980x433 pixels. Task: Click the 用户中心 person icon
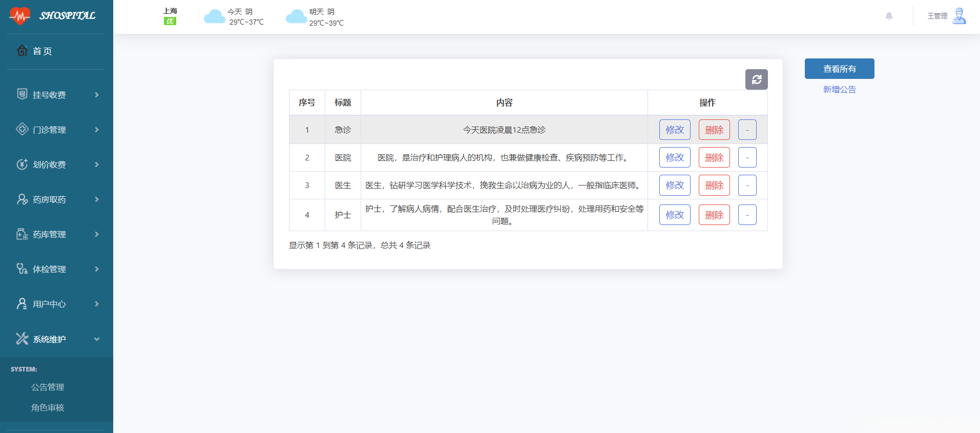[x=22, y=303]
